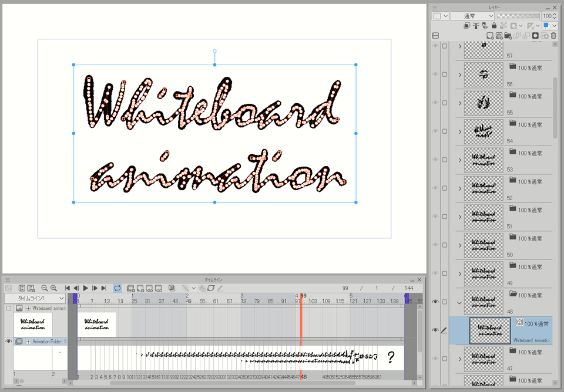Click the end frame field 144
Screen dimensions: 564x392
(x=409, y=288)
